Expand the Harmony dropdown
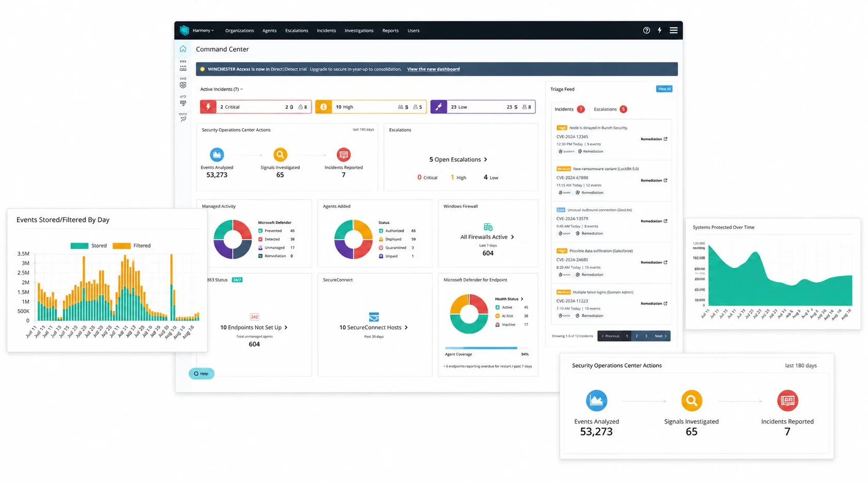Viewport: 868px width, 482px height. click(x=203, y=30)
